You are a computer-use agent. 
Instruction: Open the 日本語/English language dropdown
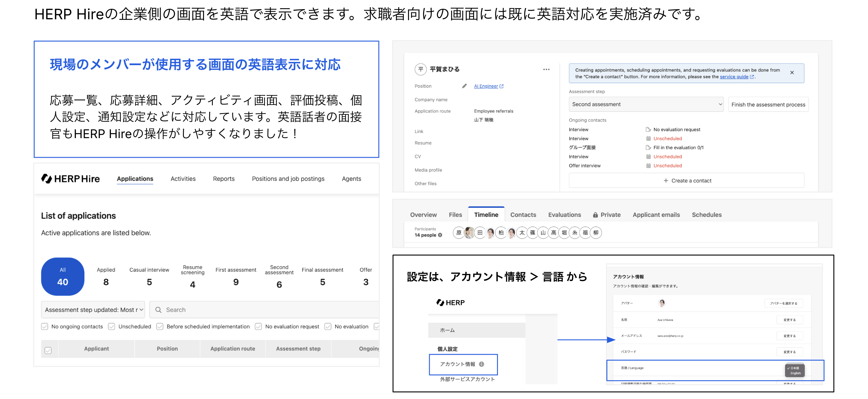pos(794,370)
